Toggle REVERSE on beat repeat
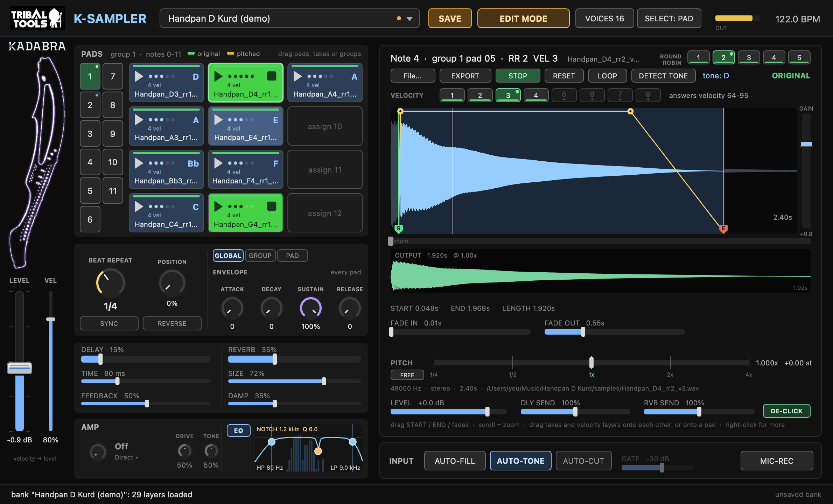The height and width of the screenshot is (504, 833). tap(172, 323)
